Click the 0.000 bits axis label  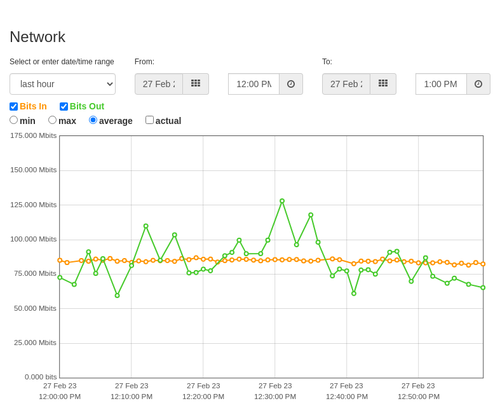(x=41, y=377)
